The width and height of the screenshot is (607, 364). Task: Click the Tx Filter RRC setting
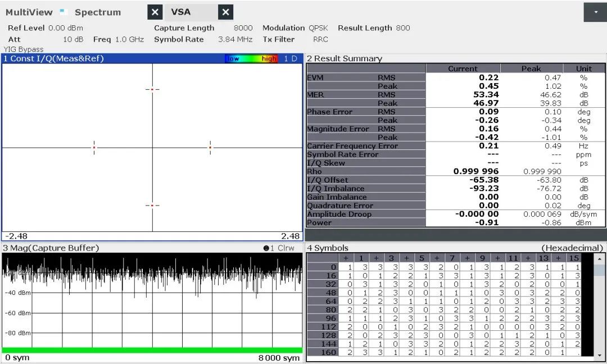295,39
